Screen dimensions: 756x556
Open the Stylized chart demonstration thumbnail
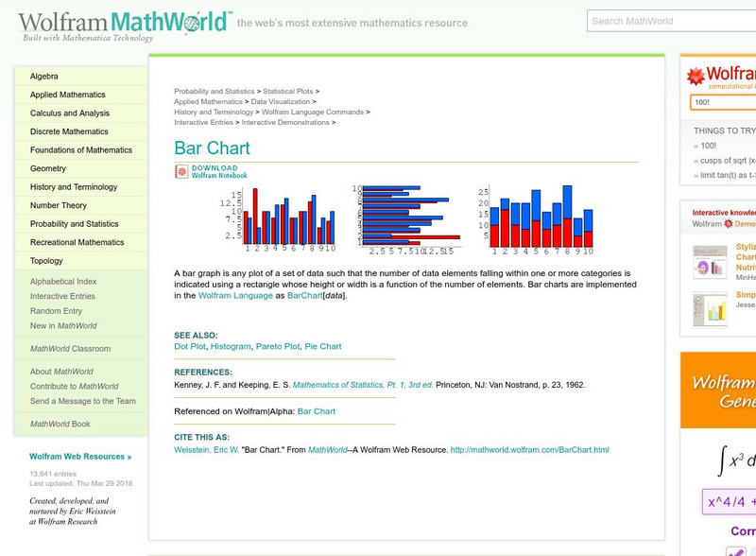click(710, 262)
